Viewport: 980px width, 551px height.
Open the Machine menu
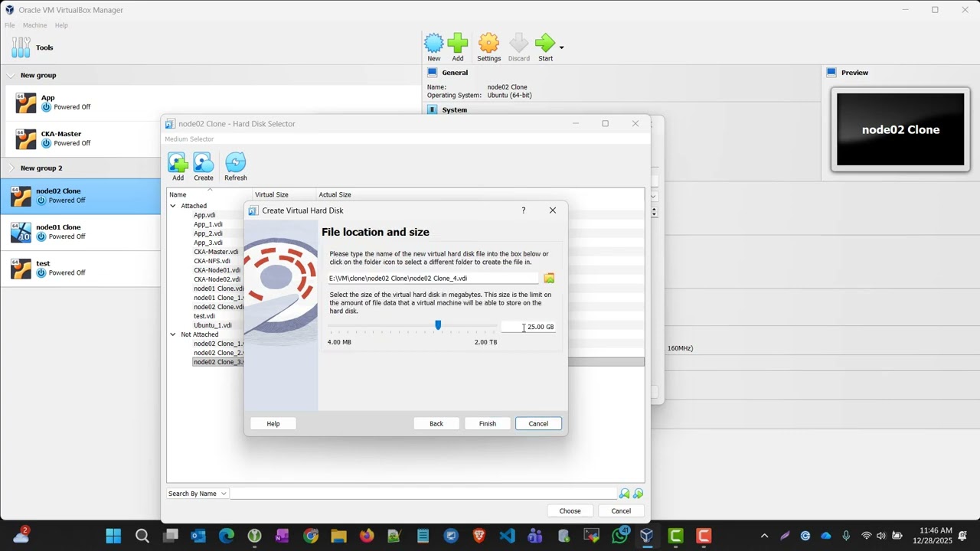(x=34, y=25)
